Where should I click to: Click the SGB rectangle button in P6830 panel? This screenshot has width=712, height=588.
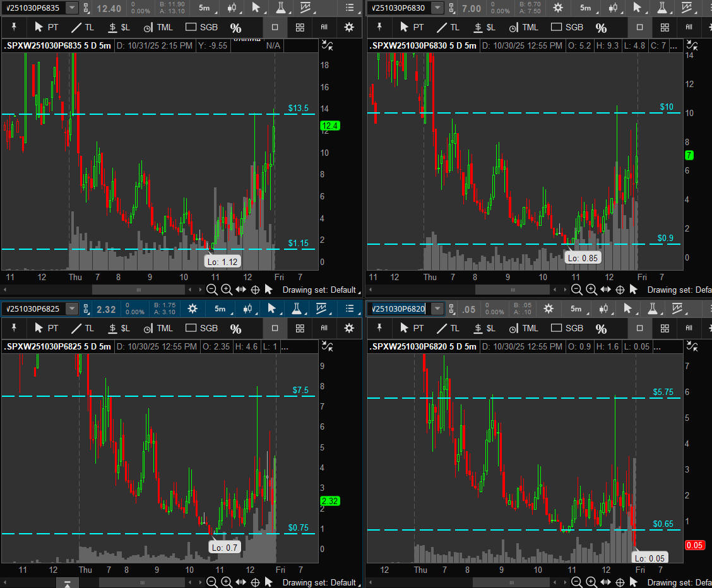tap(567, 28)
